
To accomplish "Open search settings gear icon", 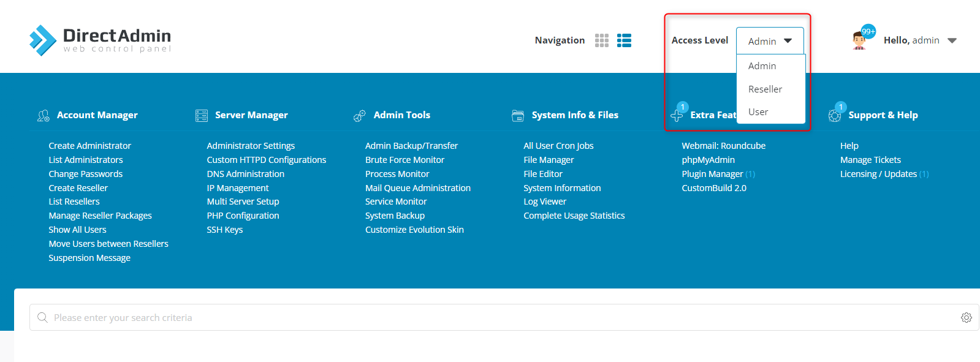I will coord(967,317).
